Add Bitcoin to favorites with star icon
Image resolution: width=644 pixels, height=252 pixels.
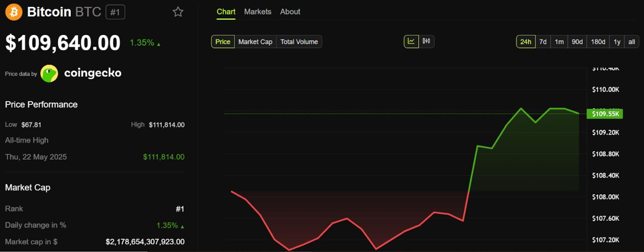pos(178,12)
